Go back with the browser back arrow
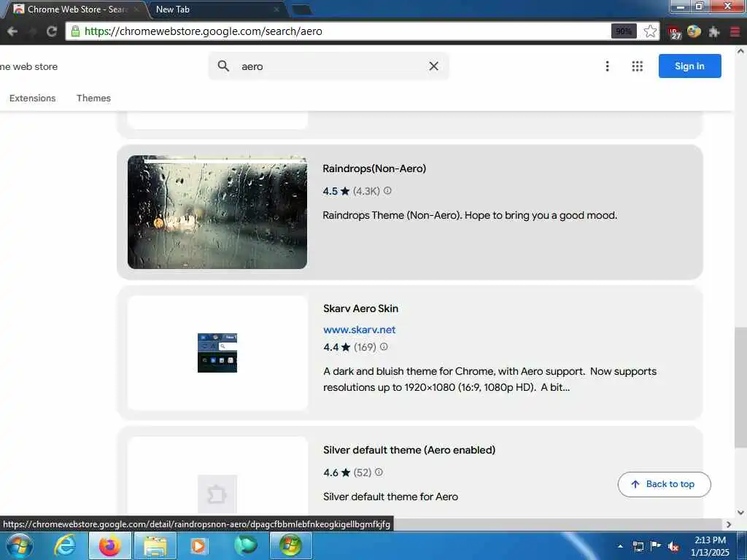Viewport: 747px width, 560px height. click(x=12, y=31)
